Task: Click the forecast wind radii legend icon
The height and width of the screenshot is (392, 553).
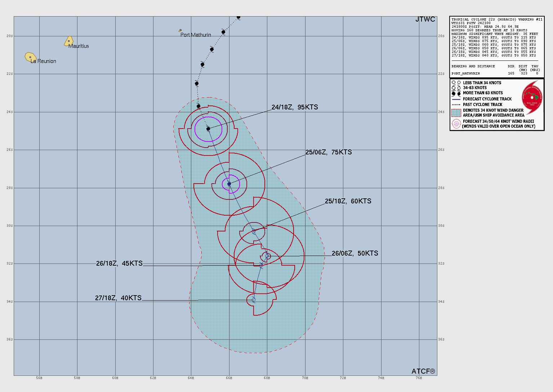Action: (x=456, y=124)
